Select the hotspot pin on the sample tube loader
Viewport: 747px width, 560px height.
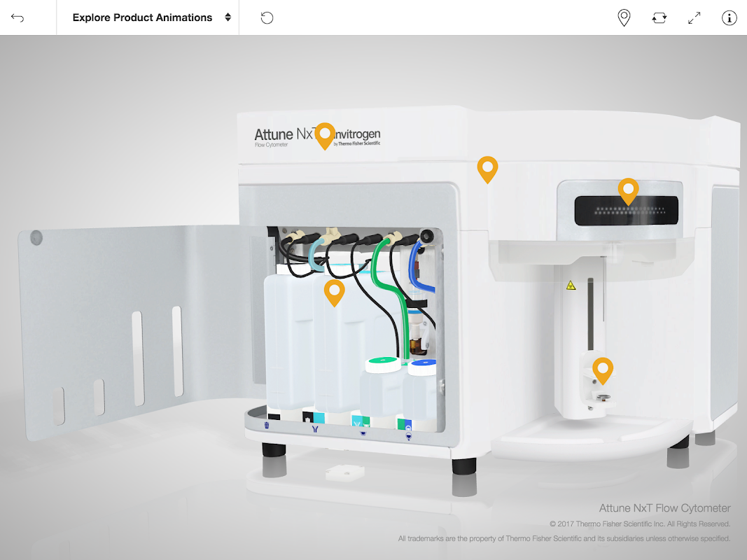(x=603, y=370)
